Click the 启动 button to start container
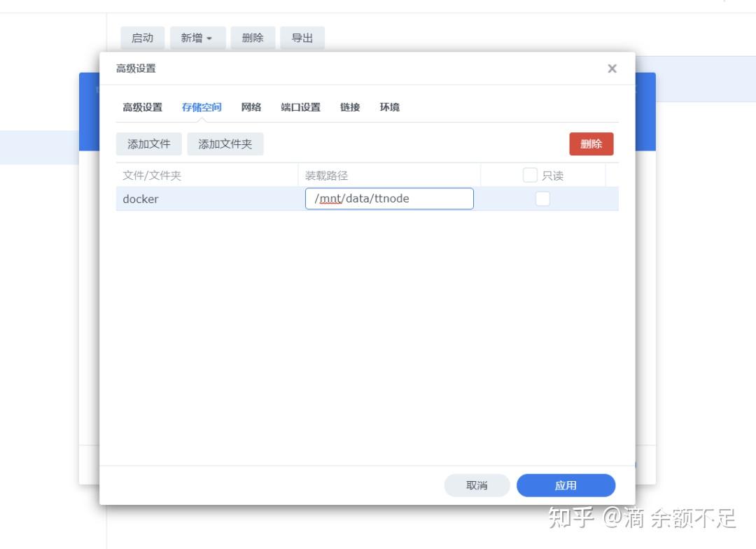The height and width of the screenshot is (549, 756). pos(142,38)
